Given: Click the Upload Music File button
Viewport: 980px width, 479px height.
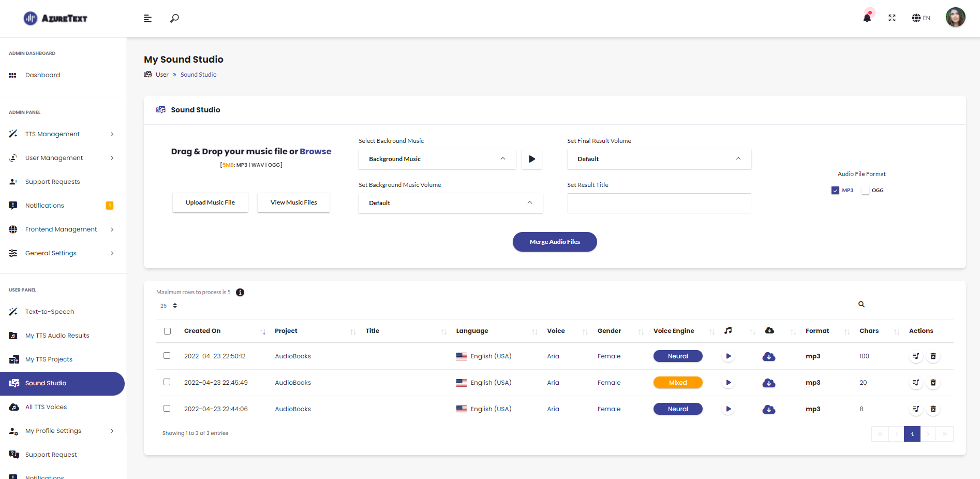Looking at the screenshot, I should 210,202.
